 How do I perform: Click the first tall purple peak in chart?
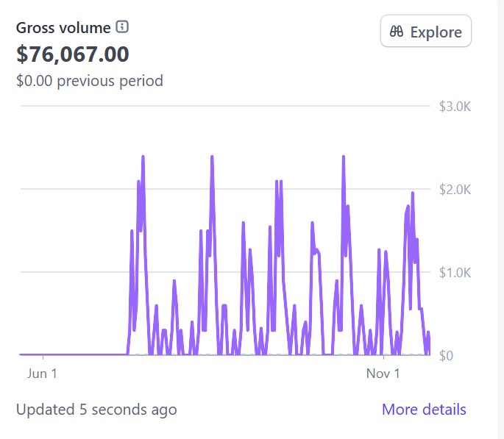click(143, 157)
